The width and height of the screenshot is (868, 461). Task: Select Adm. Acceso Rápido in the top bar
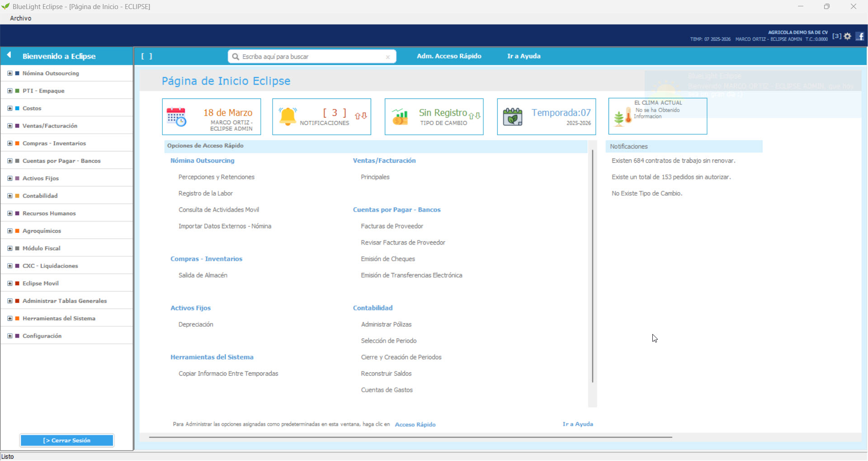pyautogui.click(x=448, y=56)
